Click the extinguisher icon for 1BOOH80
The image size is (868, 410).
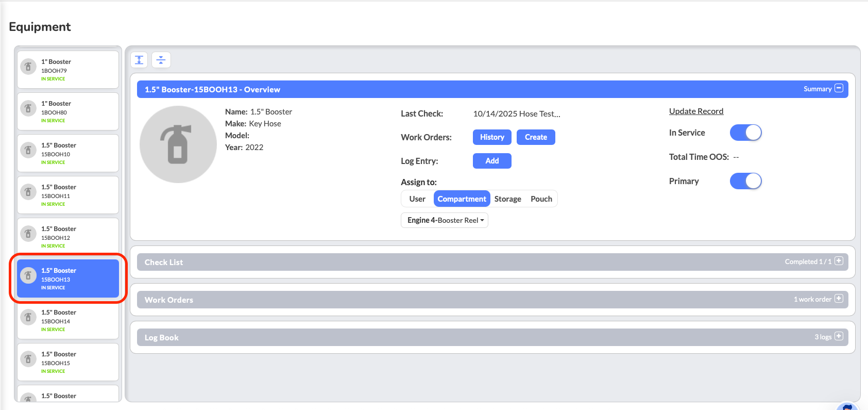[28, 108]
